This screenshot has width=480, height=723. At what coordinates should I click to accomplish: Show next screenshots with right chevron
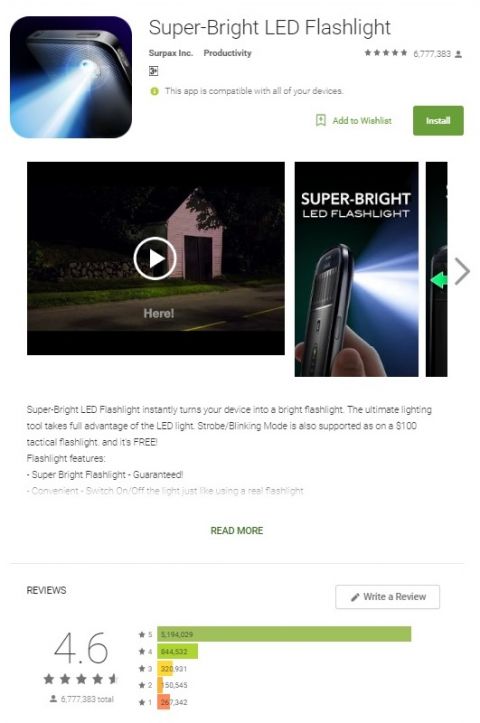point(462,271)
